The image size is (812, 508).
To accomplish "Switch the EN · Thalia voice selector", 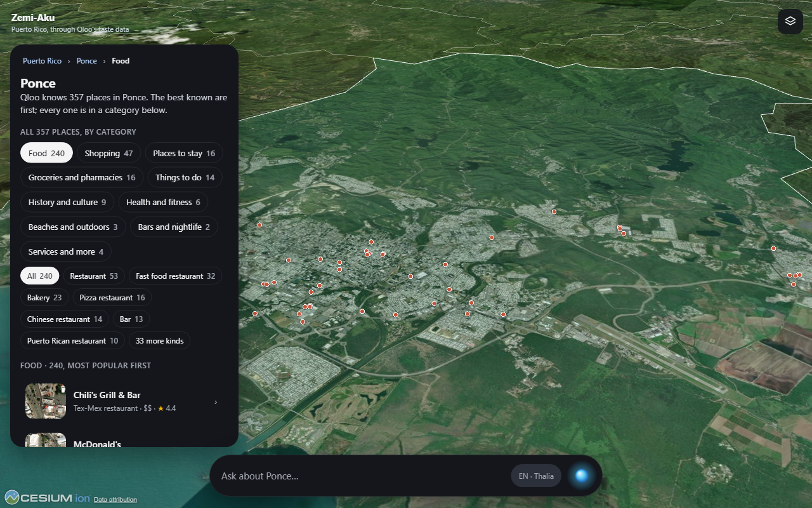I will [x=536, y=476].
